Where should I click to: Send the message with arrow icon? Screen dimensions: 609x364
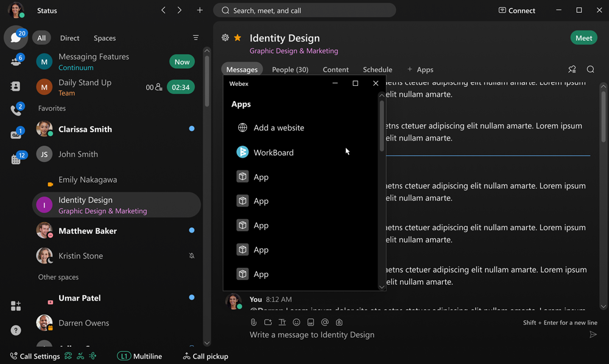click(x=593, y=335)
